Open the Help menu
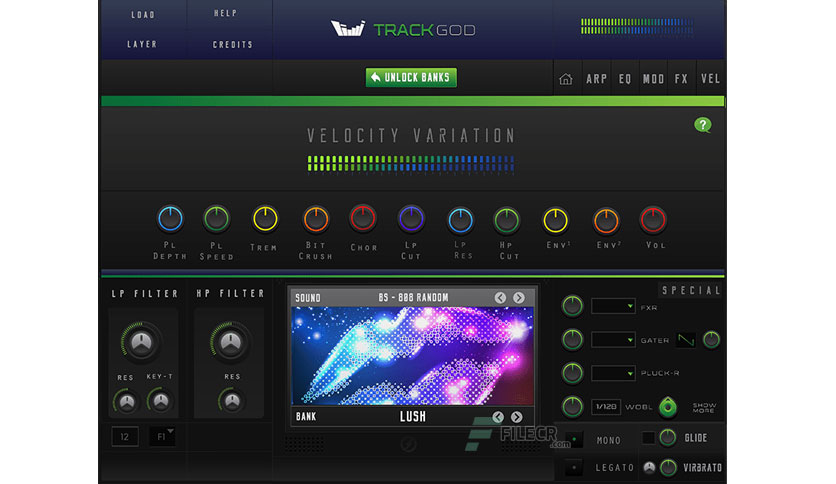836x484 pixels. click(226, 13)
